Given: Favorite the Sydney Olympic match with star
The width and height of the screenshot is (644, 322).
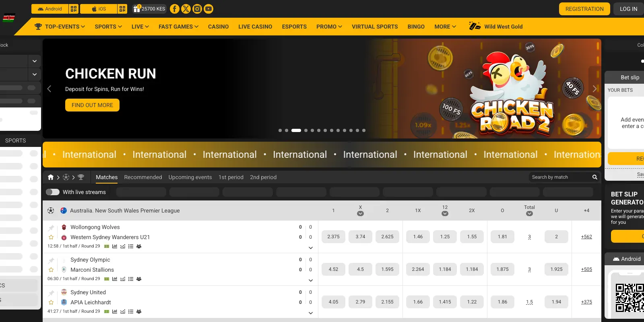Looking at the screenshot, I should point(51,270).
